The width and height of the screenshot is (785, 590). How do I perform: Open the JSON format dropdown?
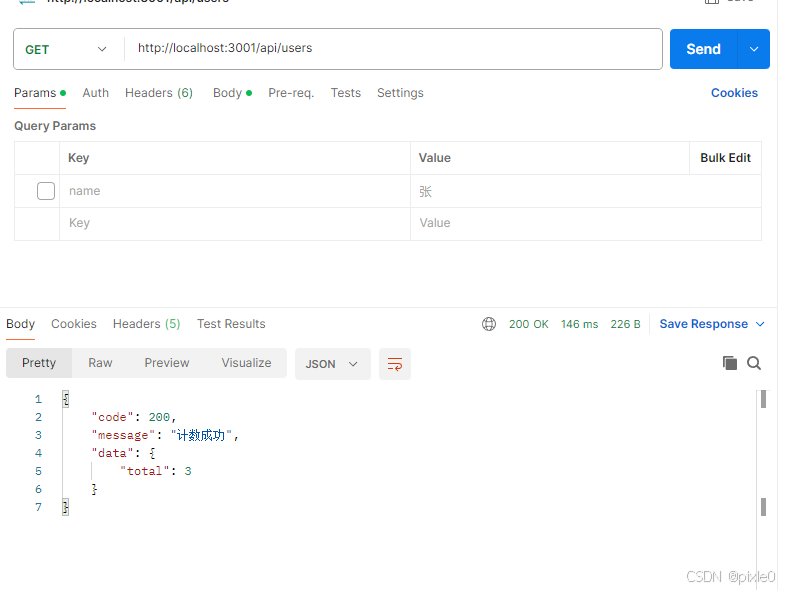(332, 364)
